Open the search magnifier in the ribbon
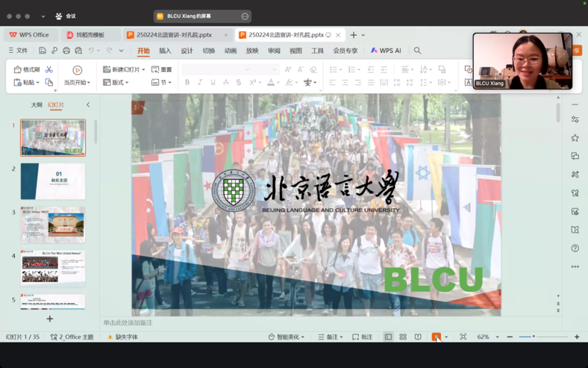 point(417,51)
